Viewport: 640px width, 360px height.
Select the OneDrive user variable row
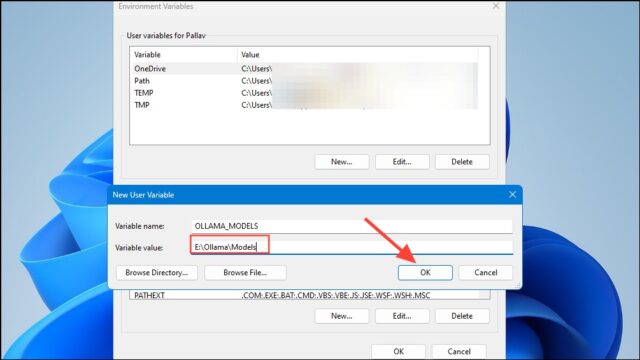tap(304, 69)
